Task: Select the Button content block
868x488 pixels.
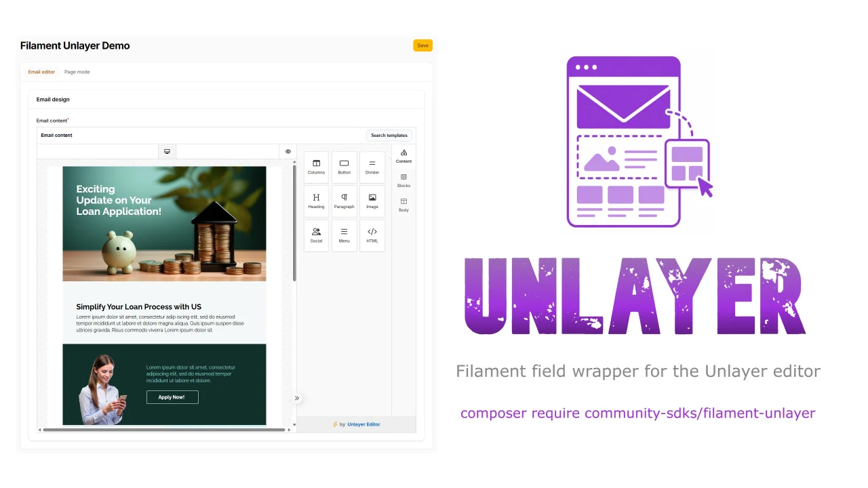Action: (344, 167)
